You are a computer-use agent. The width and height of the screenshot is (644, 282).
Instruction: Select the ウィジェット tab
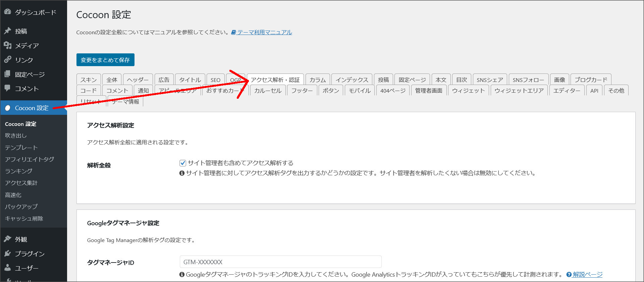tap(469, 90)
